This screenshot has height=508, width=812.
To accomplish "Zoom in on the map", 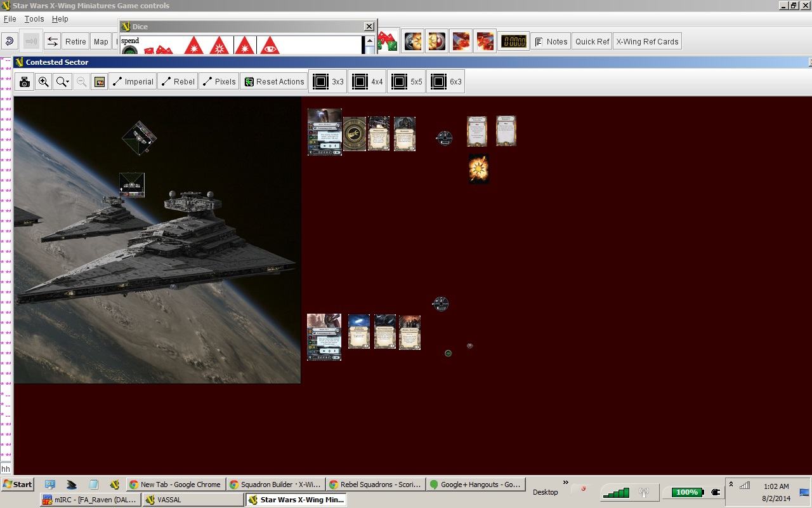I will point(43,82).
